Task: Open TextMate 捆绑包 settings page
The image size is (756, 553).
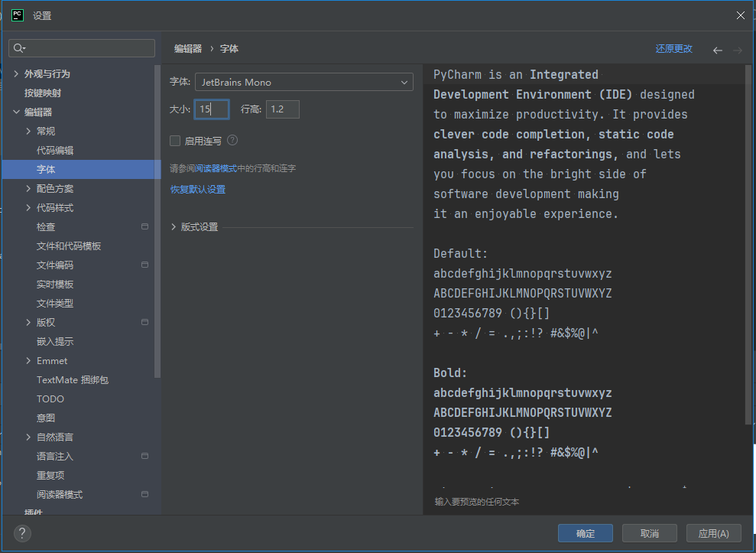Action: point(73,380)
